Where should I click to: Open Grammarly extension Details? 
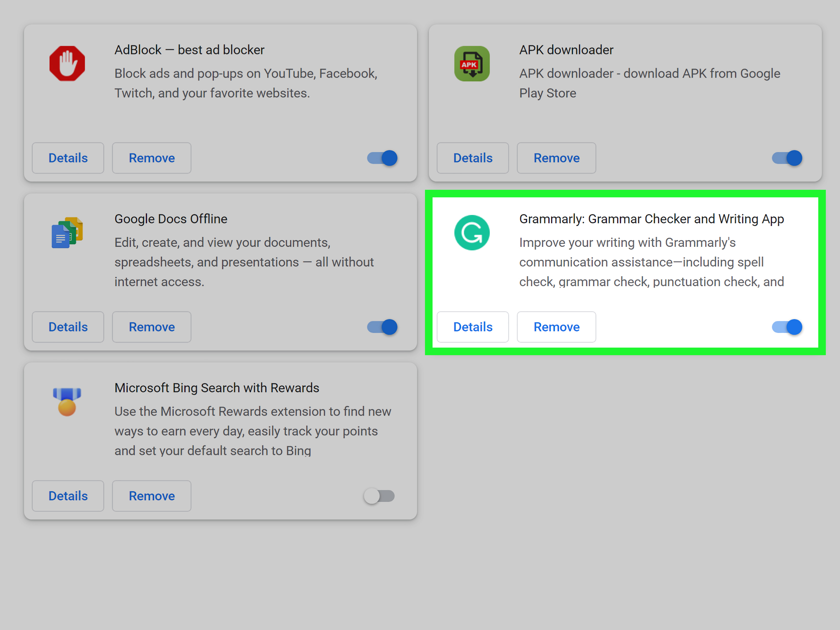pyautogui.click(x=473, y=327)
